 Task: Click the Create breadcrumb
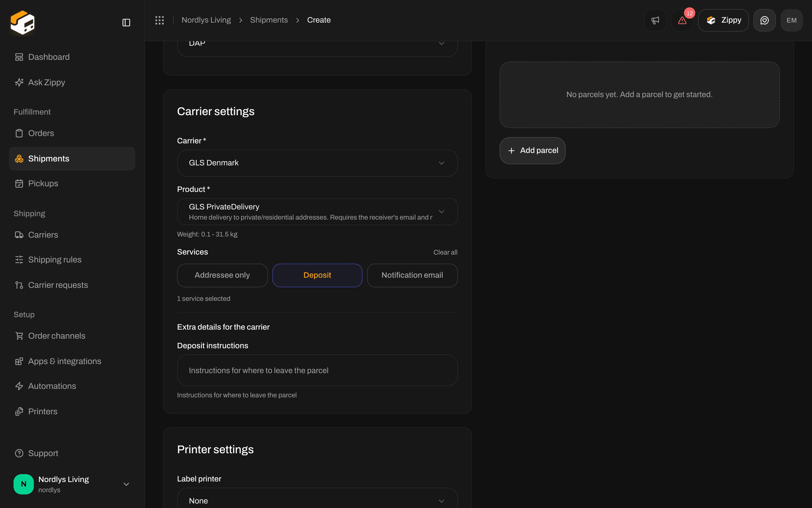coord(319,20)
